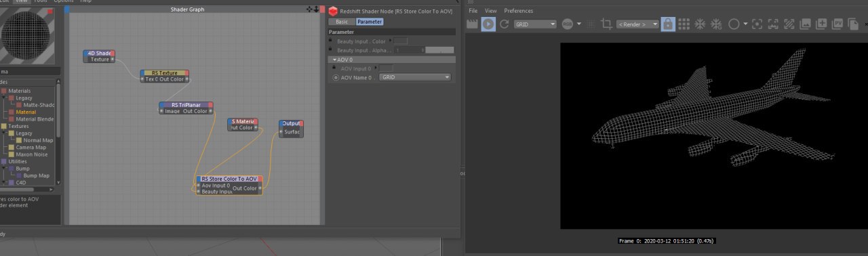Click the image snapshot icon in RenderView
Viewport: 868px width, 256px height.
pos(805,24)
